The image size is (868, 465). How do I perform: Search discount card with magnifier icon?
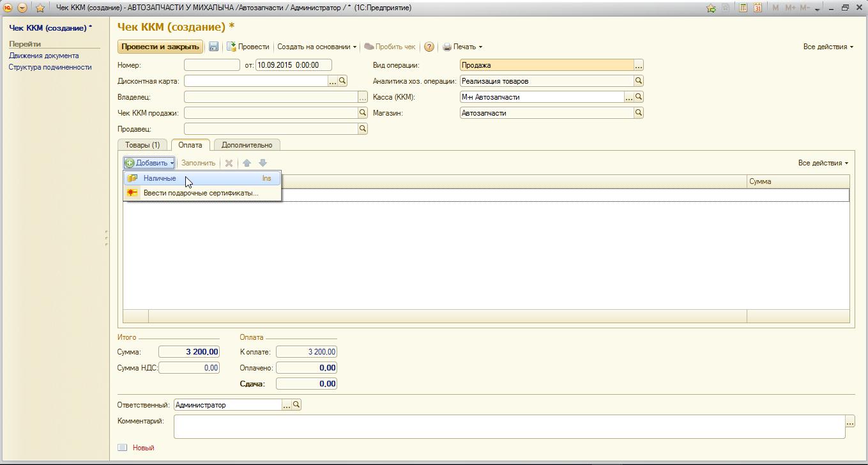[x=342, y=81]
